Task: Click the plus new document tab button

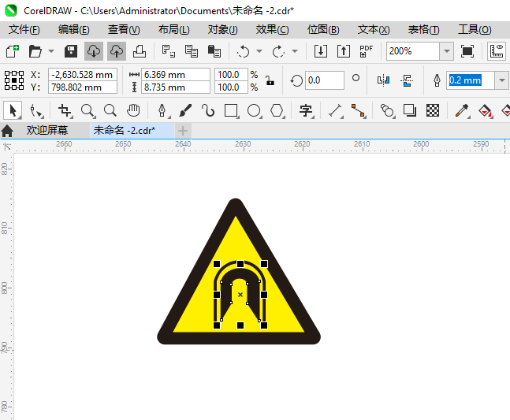Action: point(183,131)
